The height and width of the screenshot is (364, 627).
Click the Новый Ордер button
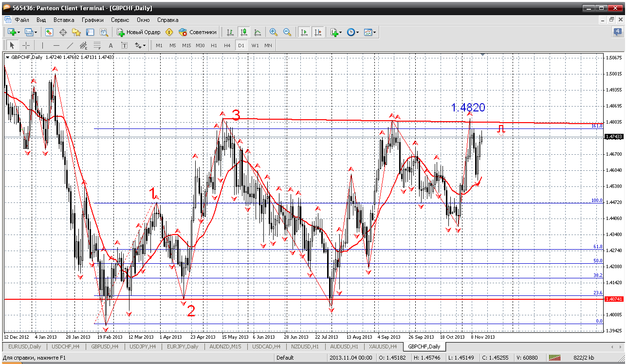[139, 32]
